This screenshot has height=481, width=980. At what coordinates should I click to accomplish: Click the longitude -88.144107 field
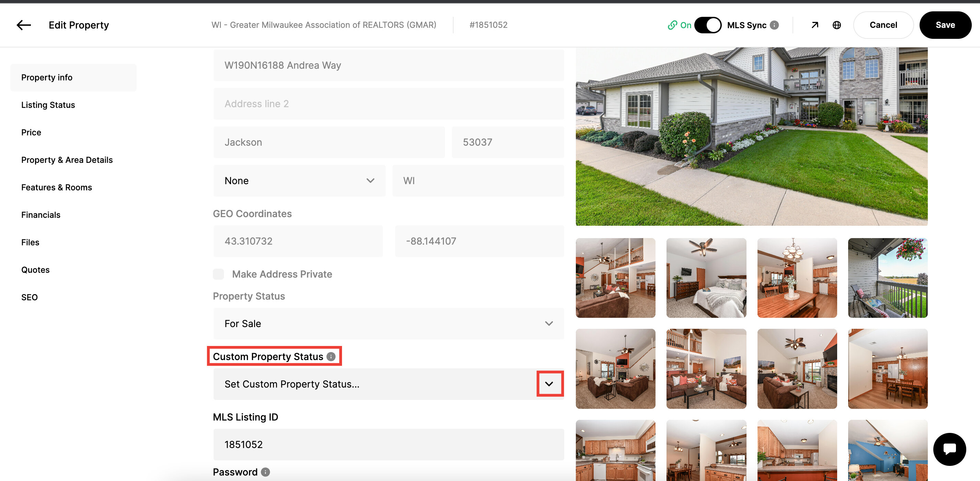coord(479,241)
